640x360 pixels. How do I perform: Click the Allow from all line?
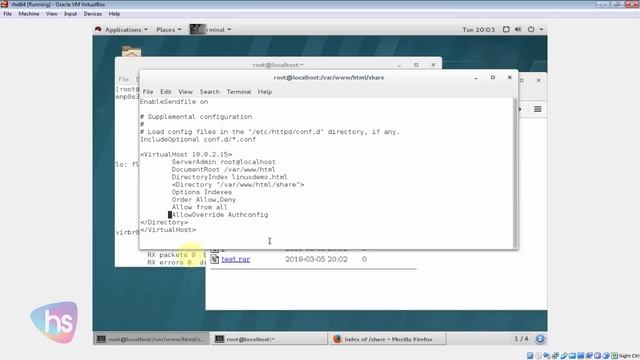[x=200, y=207]
